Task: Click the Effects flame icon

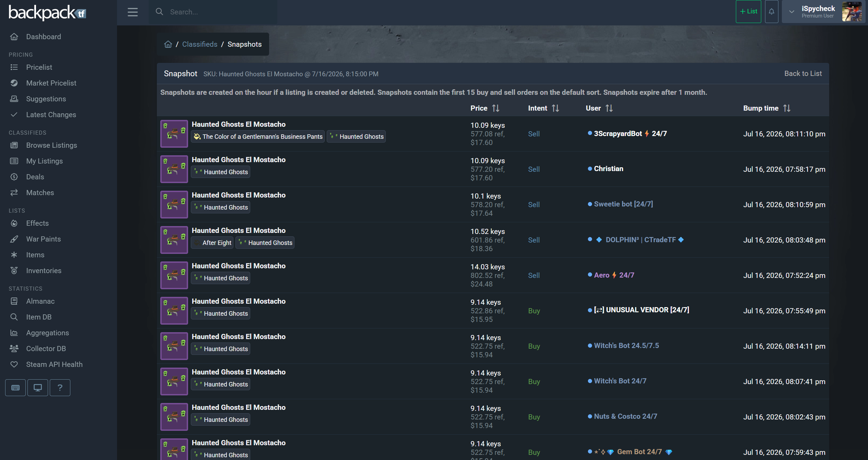Action: pyautogui.click(x=14, y=223)
